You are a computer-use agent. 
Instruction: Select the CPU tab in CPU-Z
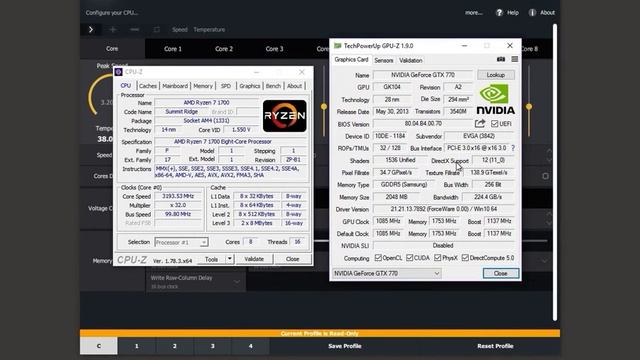[126, 85]
